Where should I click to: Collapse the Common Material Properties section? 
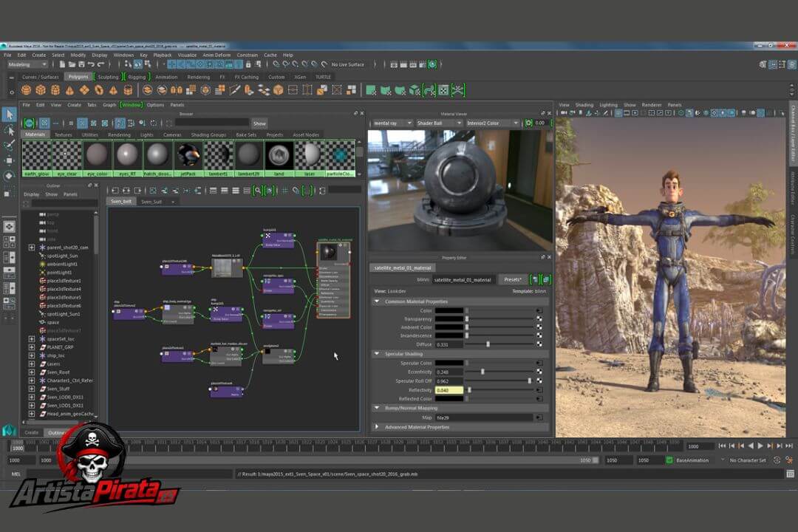coord(377,301)
